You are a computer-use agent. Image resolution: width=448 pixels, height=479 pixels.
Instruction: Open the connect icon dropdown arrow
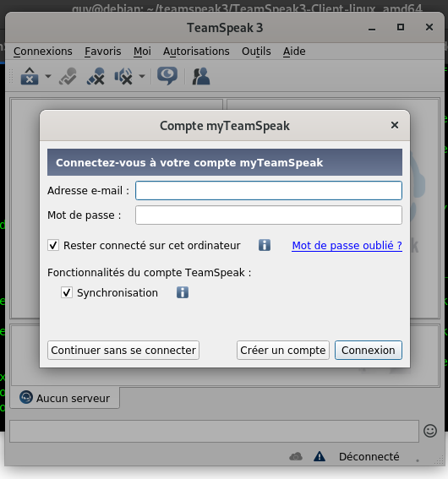click(48, 76)
